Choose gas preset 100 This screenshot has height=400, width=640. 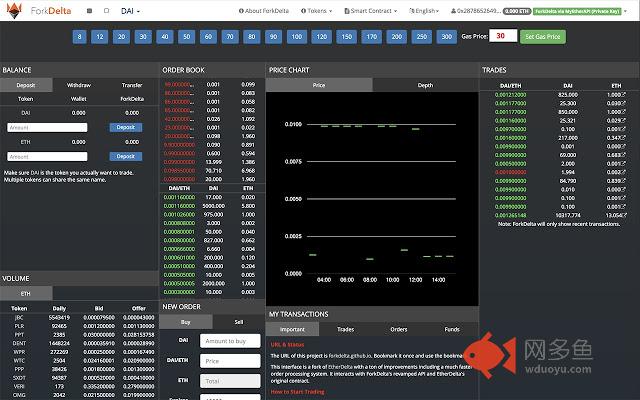297,37
